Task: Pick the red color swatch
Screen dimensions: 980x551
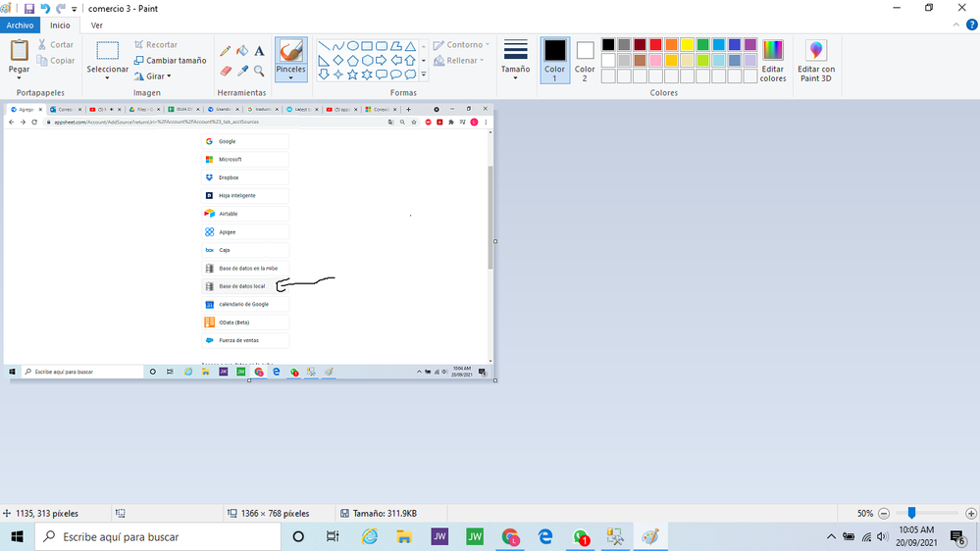Action: pyautogui.click(x=655, y=44)
